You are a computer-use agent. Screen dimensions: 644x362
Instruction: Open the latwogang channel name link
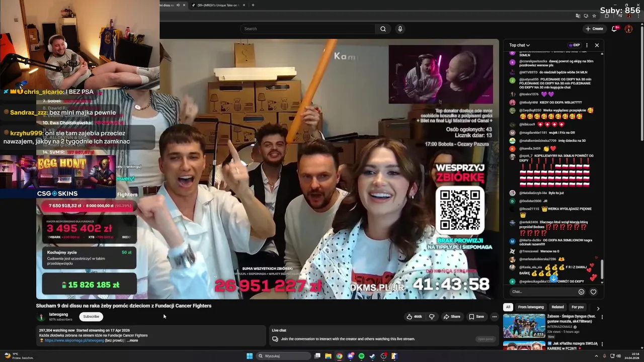tap(58, 314)
